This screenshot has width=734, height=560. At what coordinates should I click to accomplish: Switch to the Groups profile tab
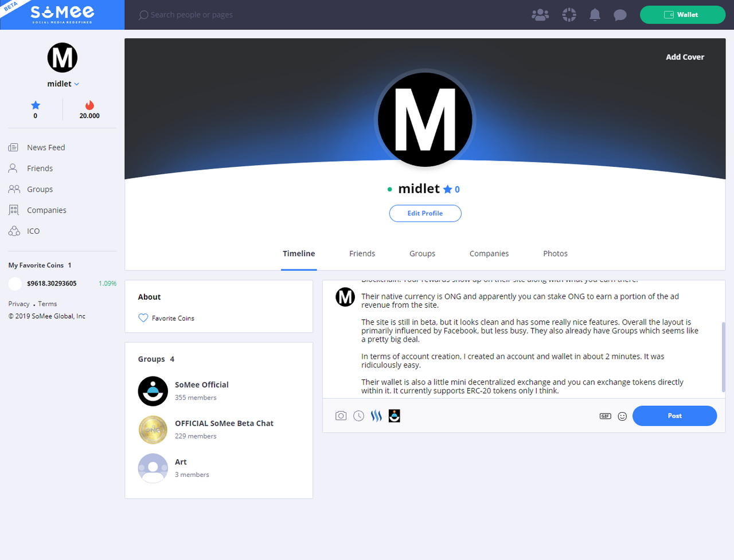point(422,253)
